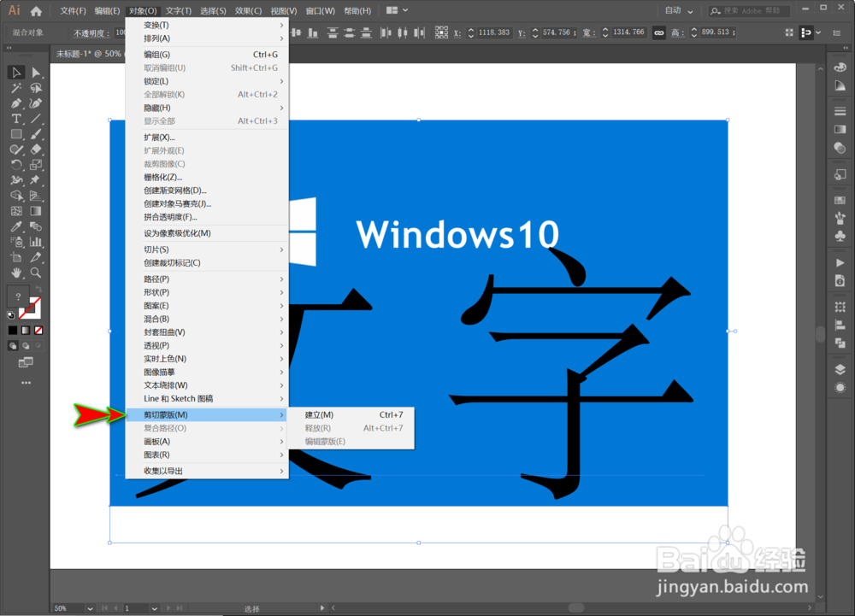
Task: Open the 自动 workspace dropdown
Action: (679, 11)
